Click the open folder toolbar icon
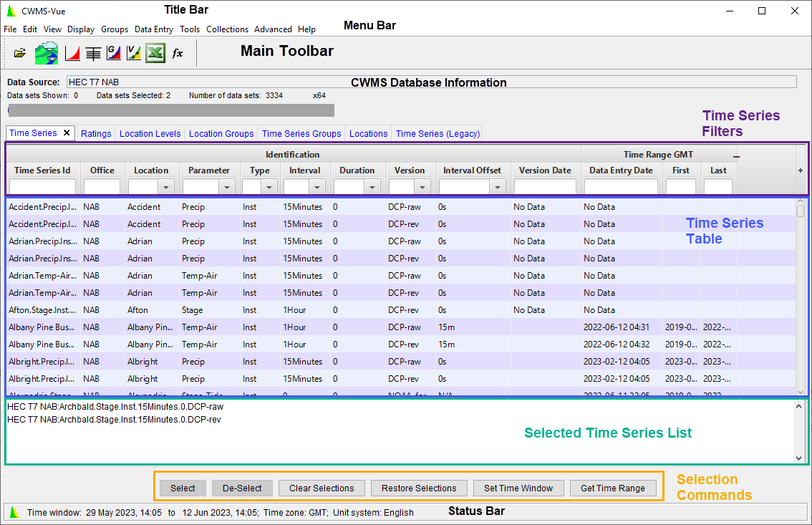The image size is (812, 525). click(19, 53)
